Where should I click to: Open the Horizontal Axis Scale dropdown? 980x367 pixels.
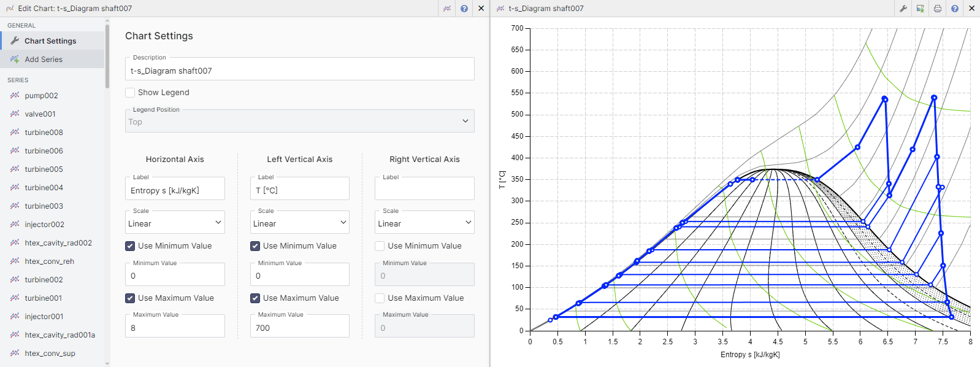(x=175, y=223)
